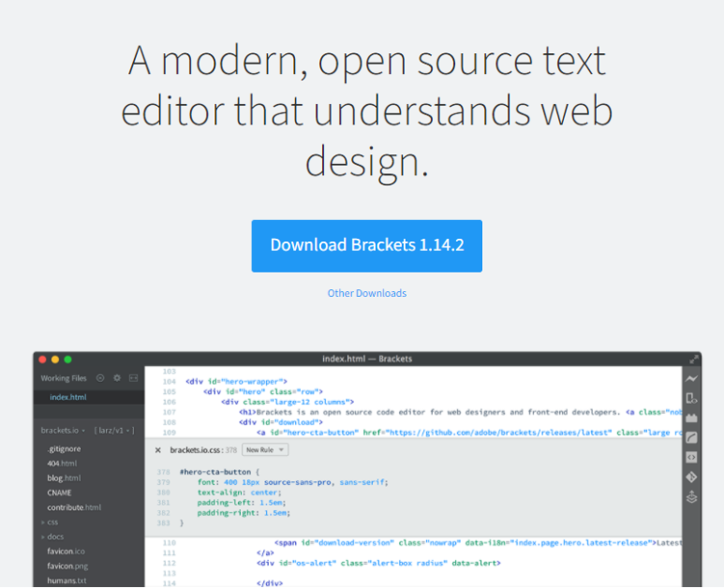Click the brackets.io.css file name label
This screenshot has width=724, height=588.
pyautogui.click(x=197, y=450)
